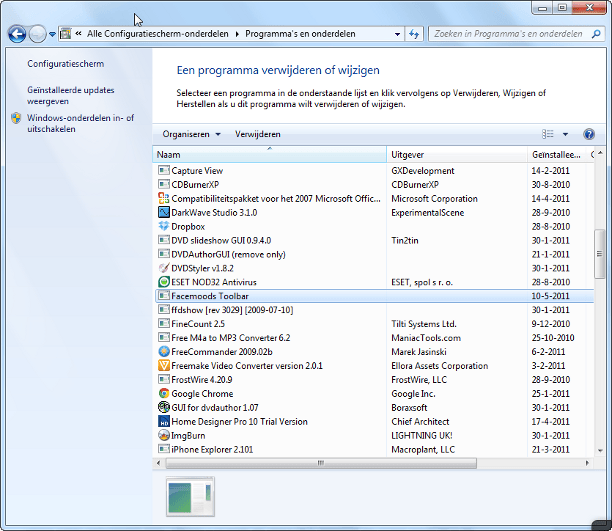The image size is (612, 531).
Task: Click the shield icon beside Windows-onderdelen
Action: (x=16, y=118)
